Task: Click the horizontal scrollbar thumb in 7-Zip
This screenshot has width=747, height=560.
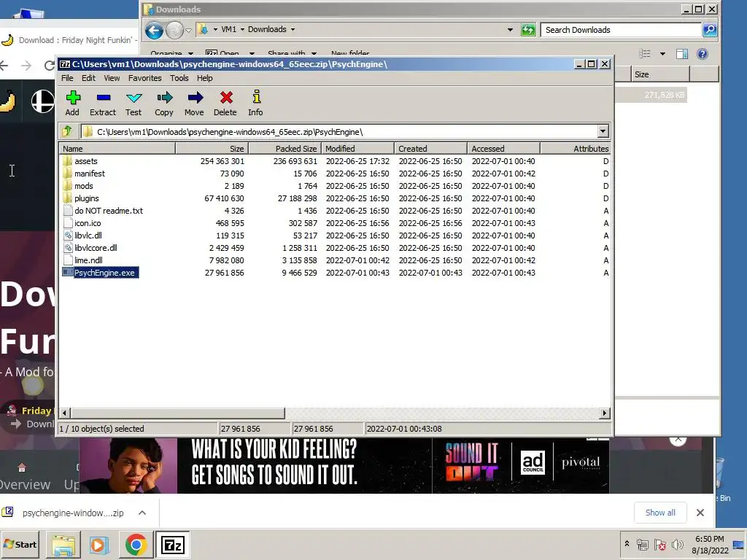Action: 177,413
